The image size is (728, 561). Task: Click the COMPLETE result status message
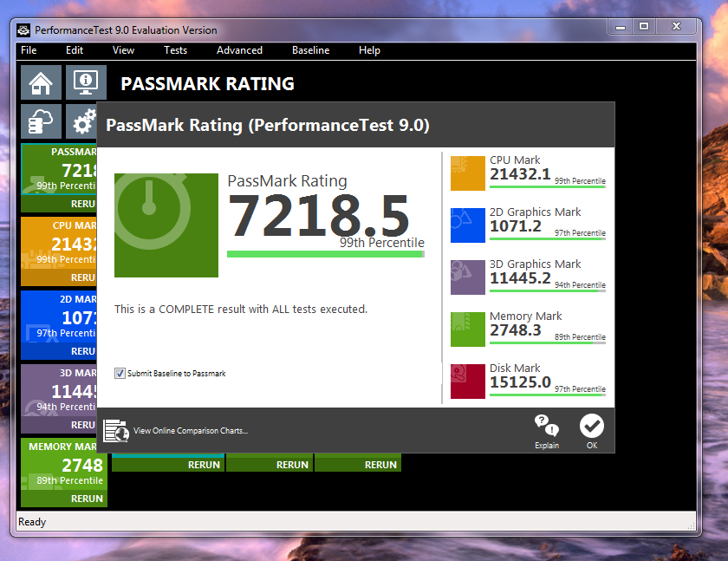[241, 310]
